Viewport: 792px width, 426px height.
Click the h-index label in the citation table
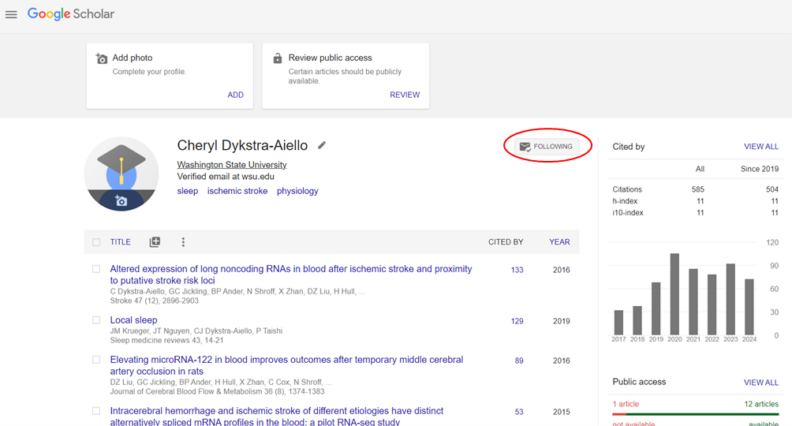[x=625, y=201]
